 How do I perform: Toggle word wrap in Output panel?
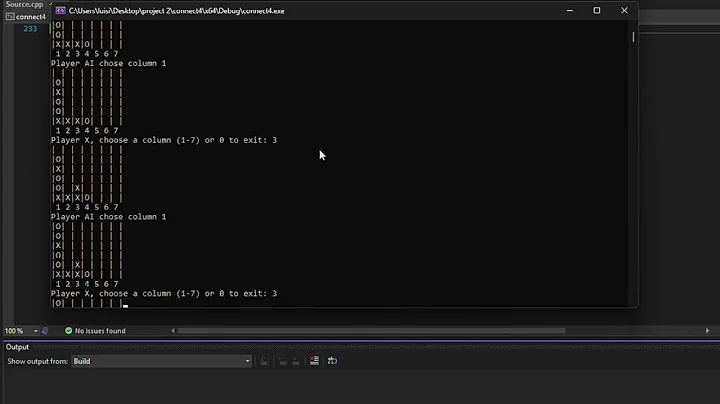[332, 361]
